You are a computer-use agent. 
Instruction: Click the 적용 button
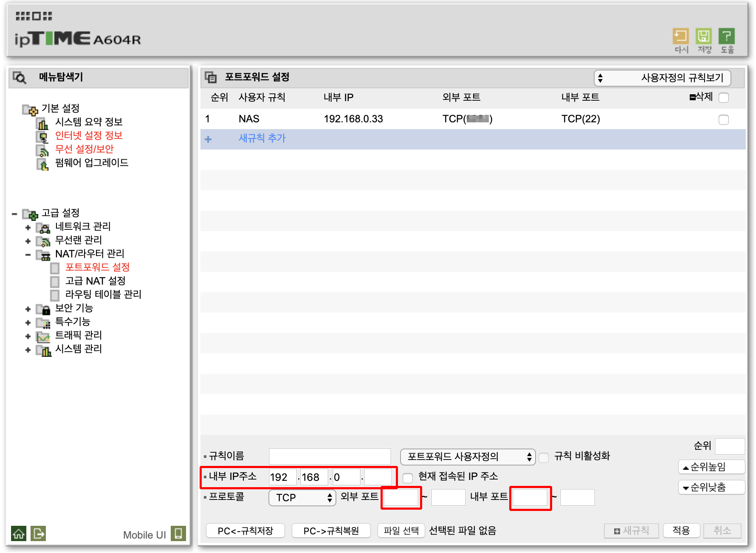click(x=681, y=531)
